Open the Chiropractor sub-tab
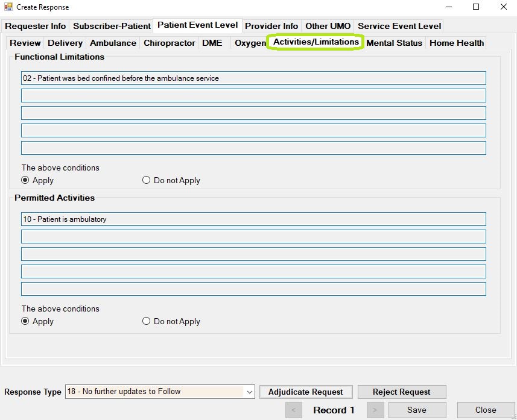Screen dimensions: 517x420 coord(169,43)
